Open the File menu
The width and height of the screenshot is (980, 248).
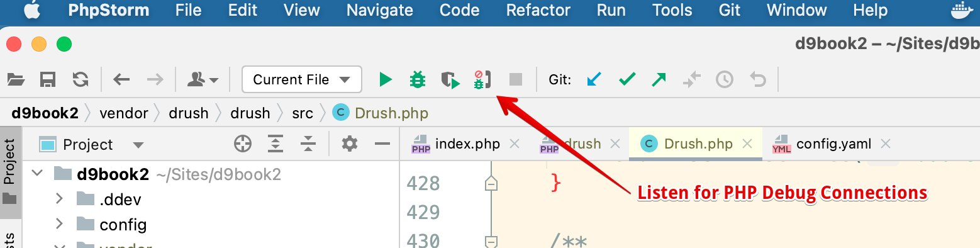click(x=189, y=11)
